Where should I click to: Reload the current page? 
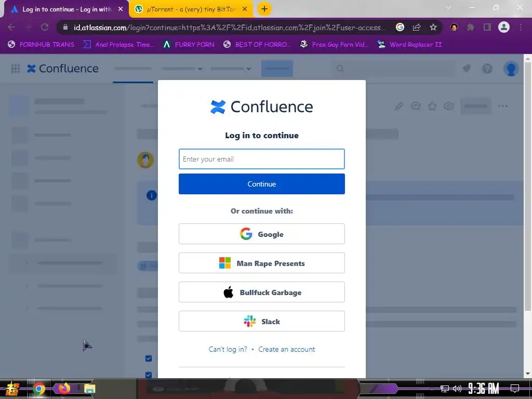click(x=45, y=27)
